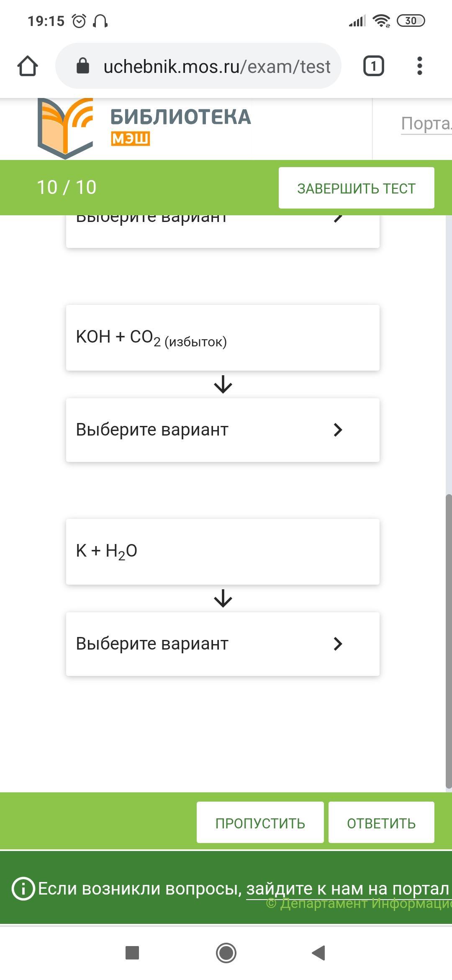Click the ЗАВЕРШИТЬ ТЕСТ button
Image resolution: width=452 pixels, height=980 pixels.
click(357, 188)
